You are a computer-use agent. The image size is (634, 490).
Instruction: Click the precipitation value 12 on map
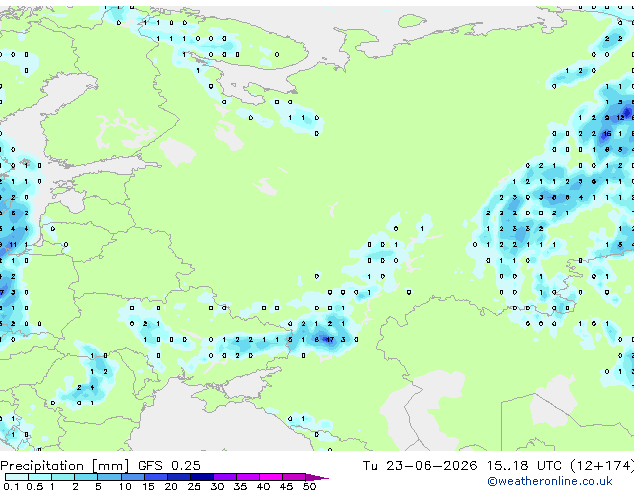pyautogui.click(x=620, y=118)
